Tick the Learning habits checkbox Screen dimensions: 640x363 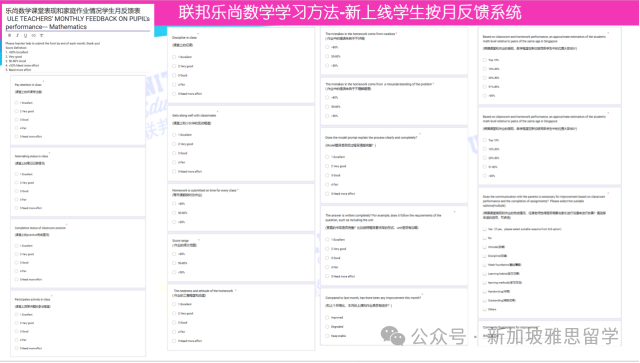(x=484, y=274)
